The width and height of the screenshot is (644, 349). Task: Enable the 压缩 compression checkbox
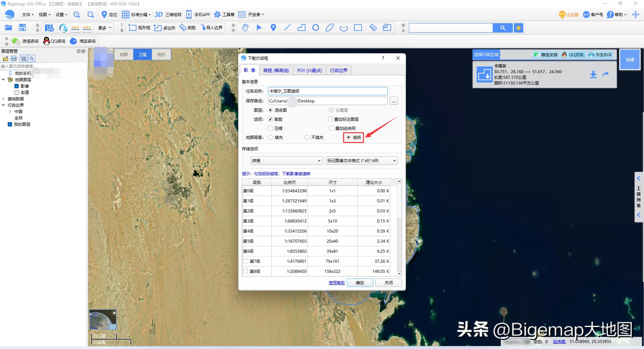click(x=270, y=128)
